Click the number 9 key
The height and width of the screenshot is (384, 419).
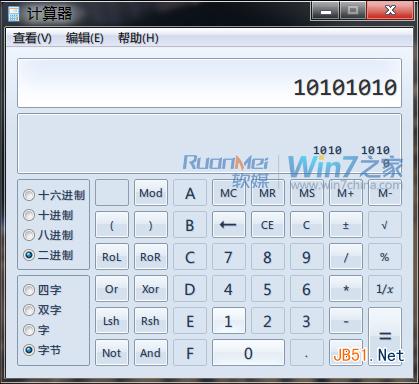click(307, 257)
